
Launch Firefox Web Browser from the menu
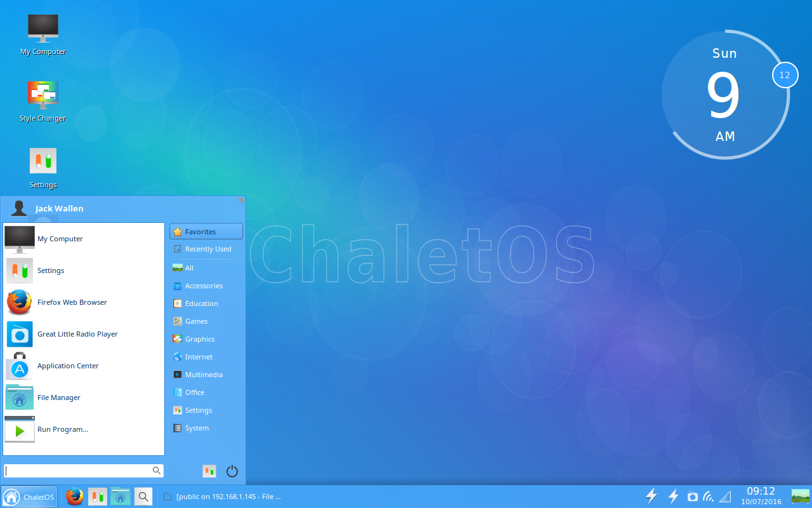(84, 302)
